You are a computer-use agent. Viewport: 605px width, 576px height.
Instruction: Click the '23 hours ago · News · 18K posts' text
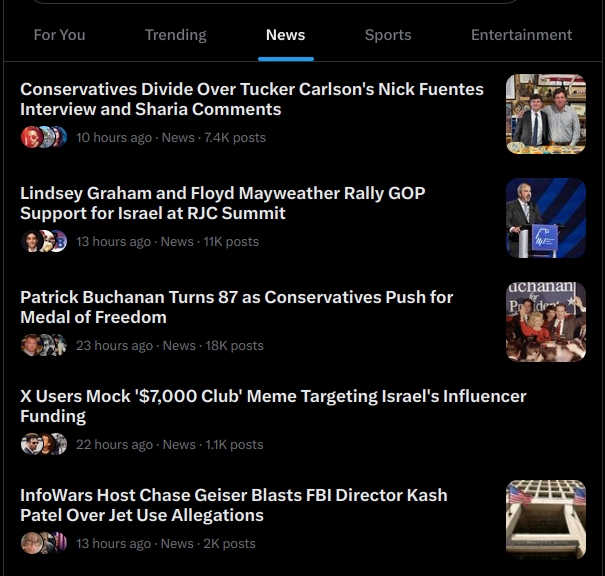[170, 346]
